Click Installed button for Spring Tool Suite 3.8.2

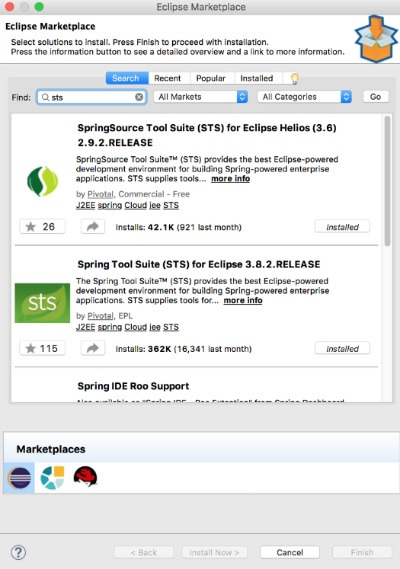coord(342,348)
